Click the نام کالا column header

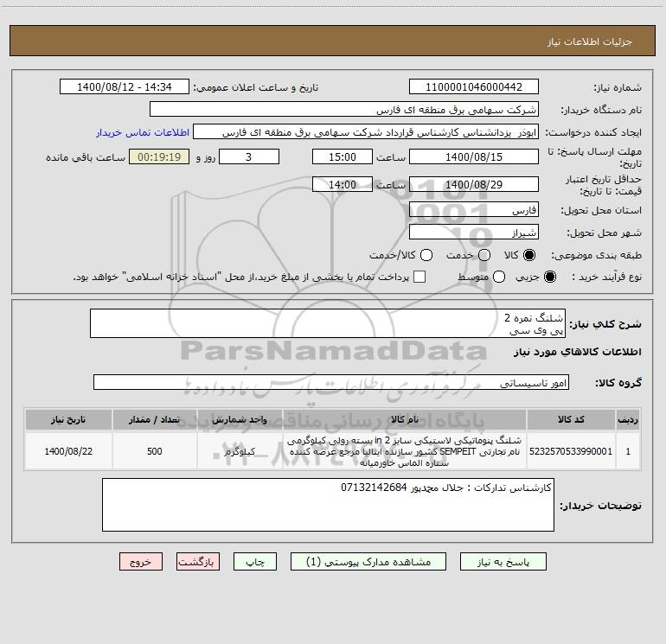[x=405, y=419]
